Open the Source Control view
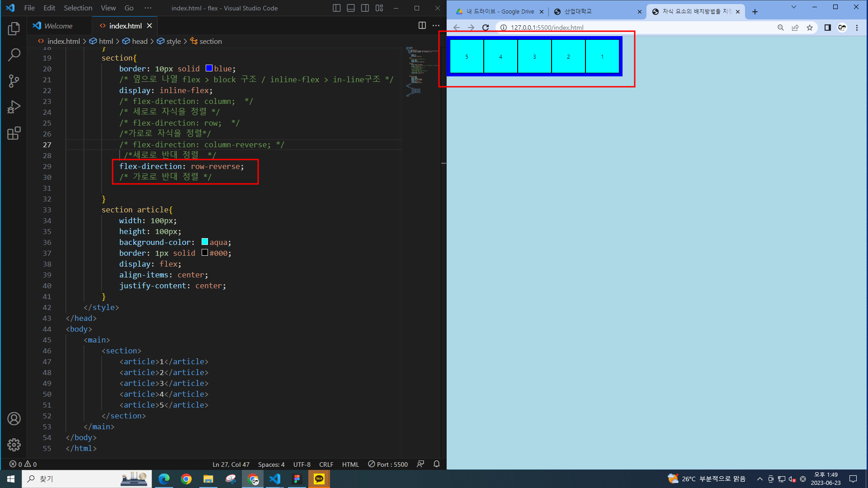The height and width of the screenshot is (488, 868). click(x=14, y=81)
